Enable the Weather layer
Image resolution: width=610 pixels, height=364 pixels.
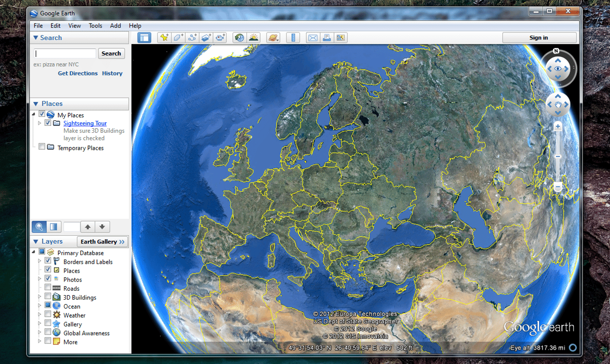48,315
